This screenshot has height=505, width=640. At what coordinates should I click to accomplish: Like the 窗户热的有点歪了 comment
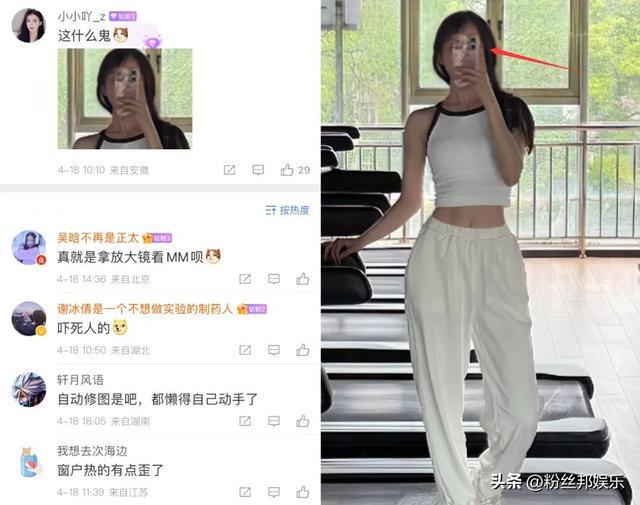(x=302, y=492)
